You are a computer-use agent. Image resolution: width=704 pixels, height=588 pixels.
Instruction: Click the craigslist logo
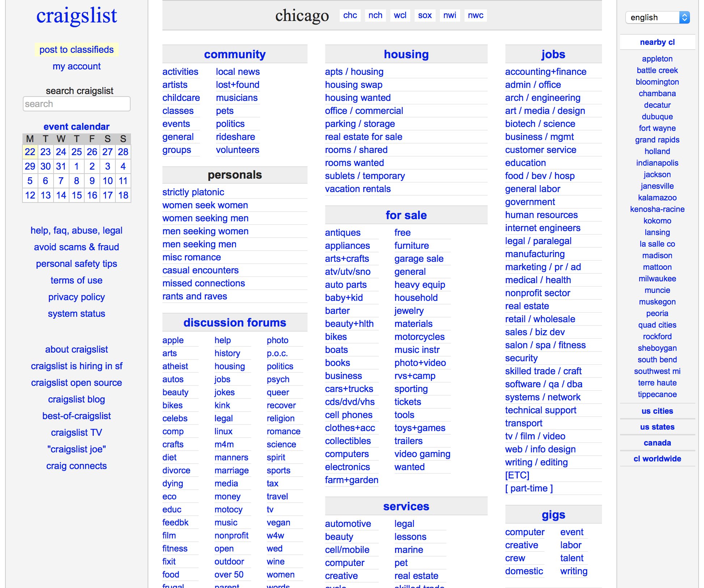click(x=76, y=16)
